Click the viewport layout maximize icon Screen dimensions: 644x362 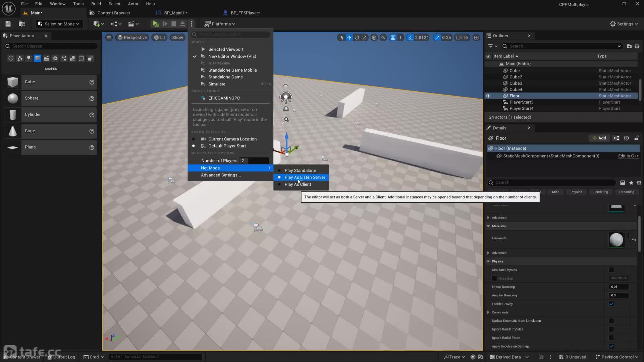(476, 38)
